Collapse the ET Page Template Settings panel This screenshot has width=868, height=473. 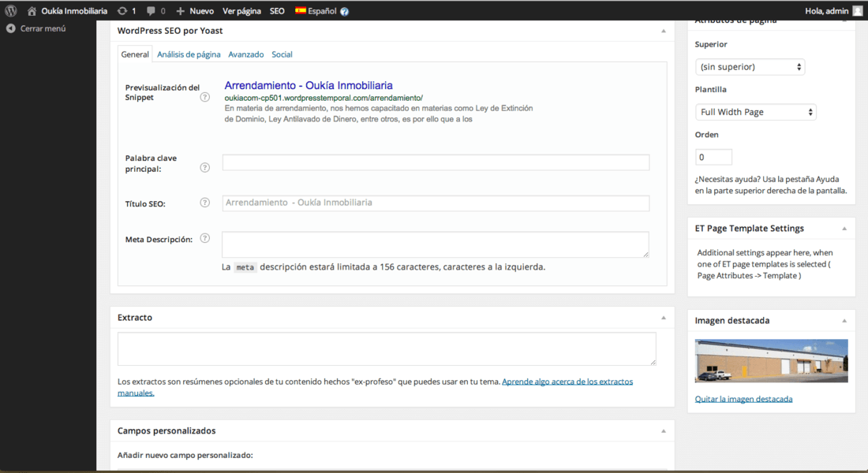[x=844, y=229]
